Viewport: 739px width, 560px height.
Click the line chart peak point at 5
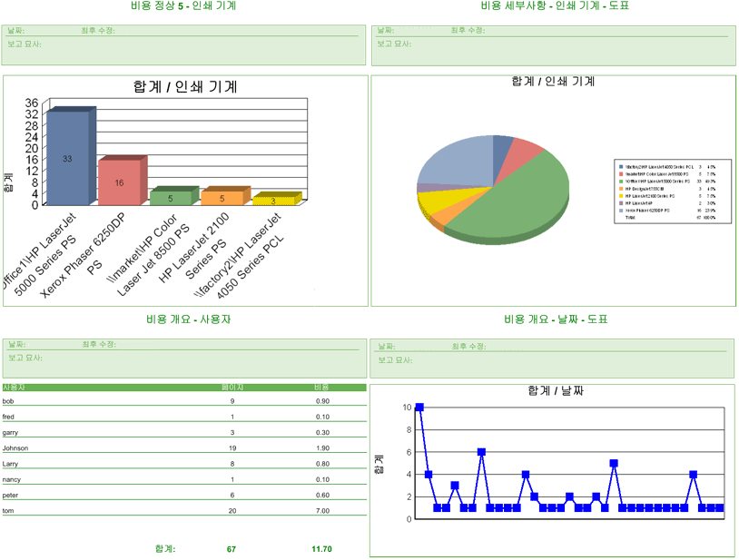614,464
